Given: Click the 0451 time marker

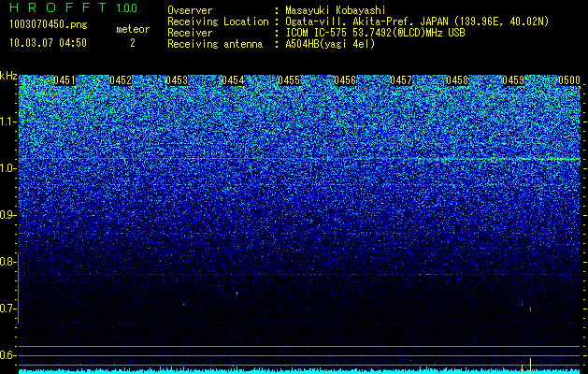Looking at the screenshot, I should point(65,80).
